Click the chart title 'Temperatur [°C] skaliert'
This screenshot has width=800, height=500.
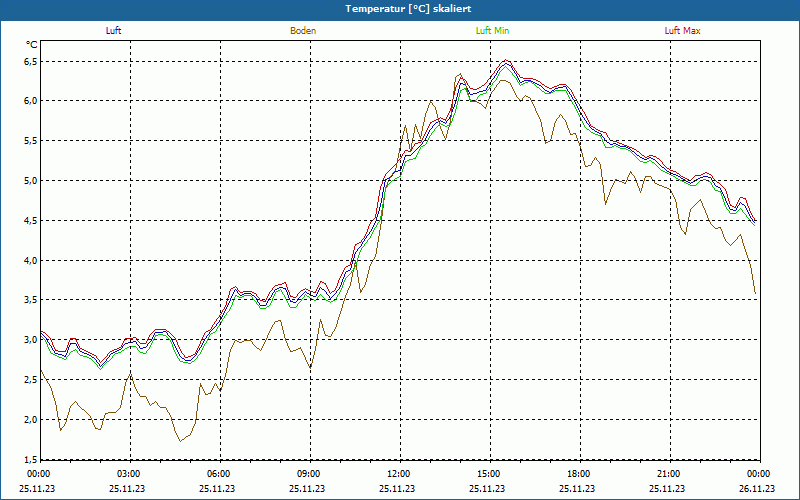click(x=400, y=8)
